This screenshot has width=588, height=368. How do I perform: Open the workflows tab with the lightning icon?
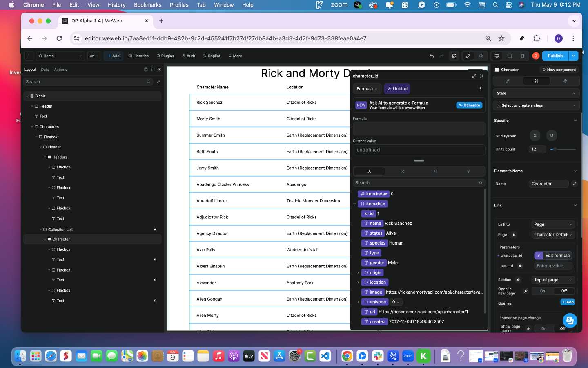[565, 81]
